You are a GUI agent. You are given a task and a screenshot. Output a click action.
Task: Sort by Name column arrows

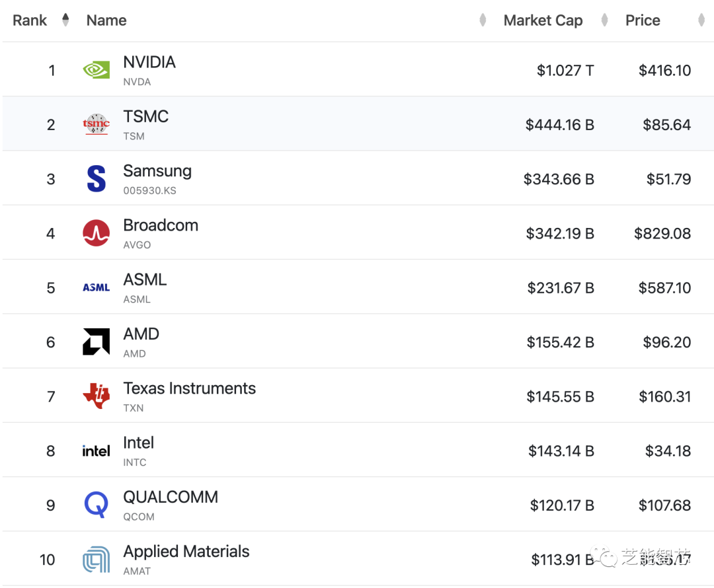click(483, 20)
